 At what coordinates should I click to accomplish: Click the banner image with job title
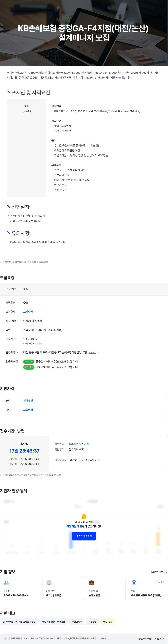coord(84,33)
